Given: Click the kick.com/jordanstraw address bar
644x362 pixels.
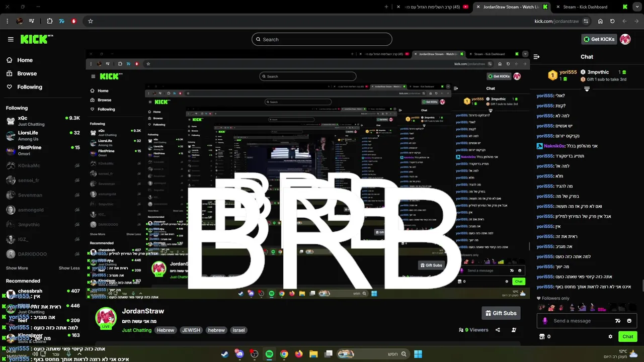Looking at the screenshot, I should click(x=556, y=21).
